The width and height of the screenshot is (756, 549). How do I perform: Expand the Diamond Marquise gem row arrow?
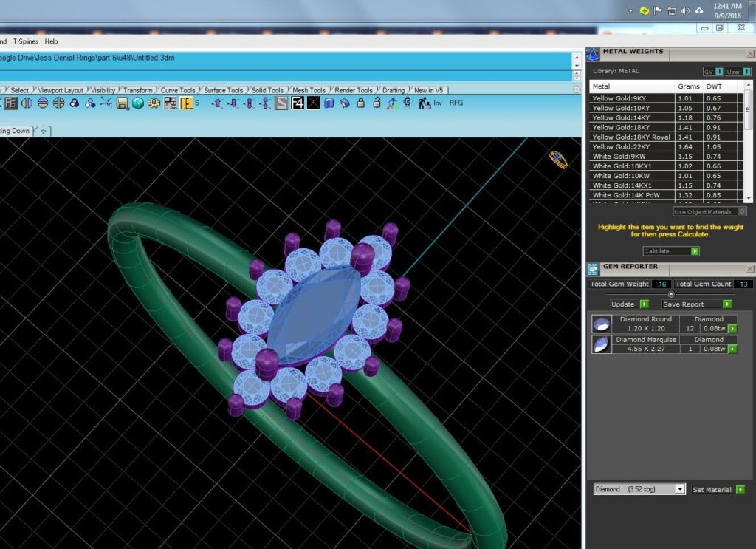coord(732,349)
